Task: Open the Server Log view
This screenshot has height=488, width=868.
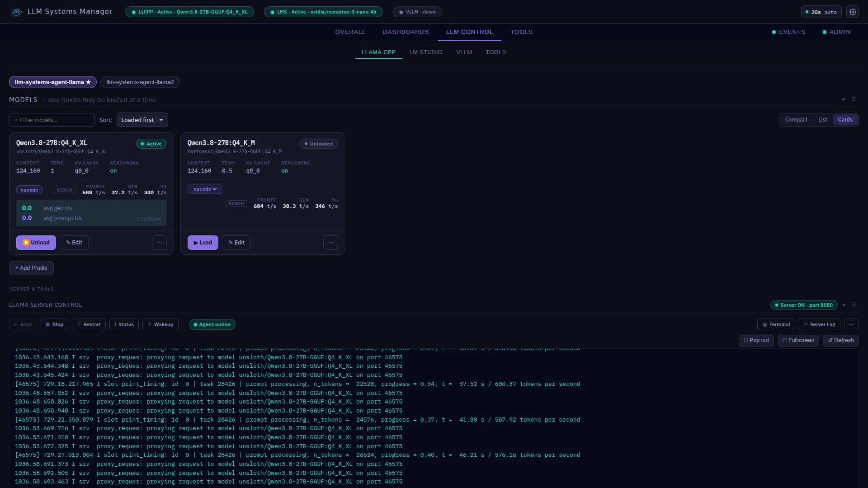Action: [820, 324]
